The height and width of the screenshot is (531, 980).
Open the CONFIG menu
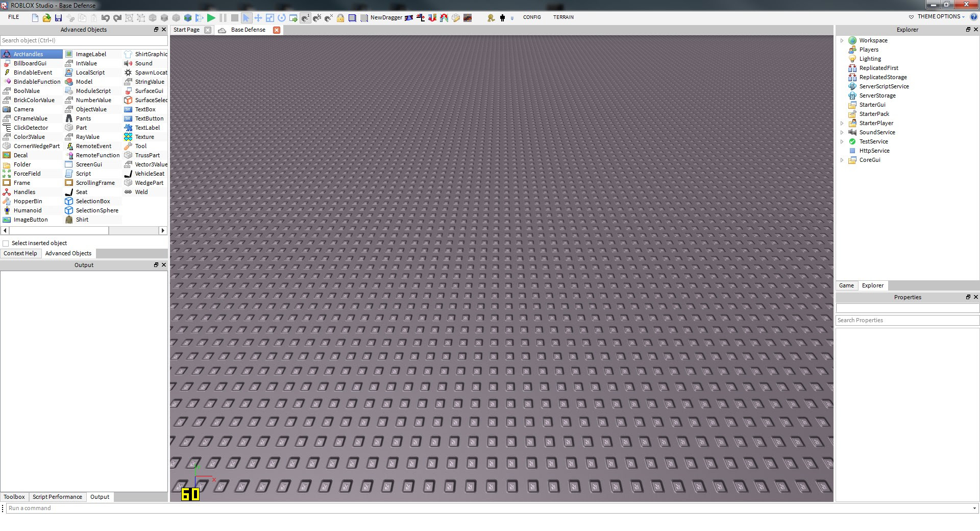coord(532,17)
